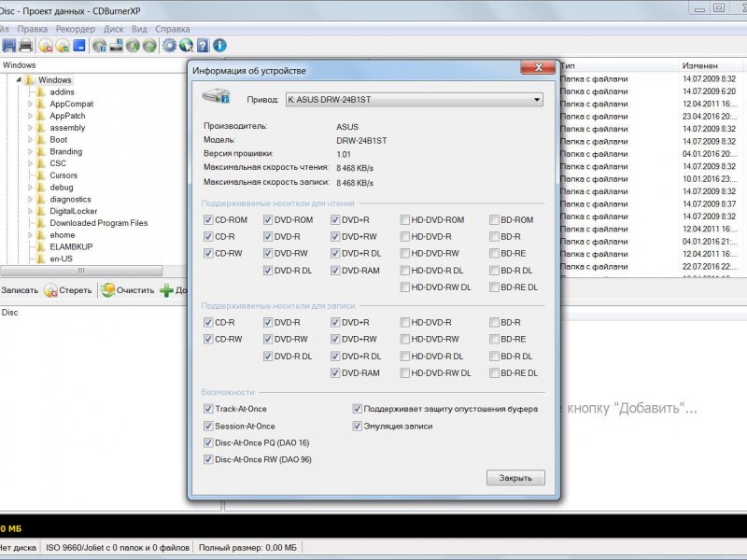The image size is (747, 560).
Task: Click the Downloaded Program Files folder icon
Action: [41, 223]
